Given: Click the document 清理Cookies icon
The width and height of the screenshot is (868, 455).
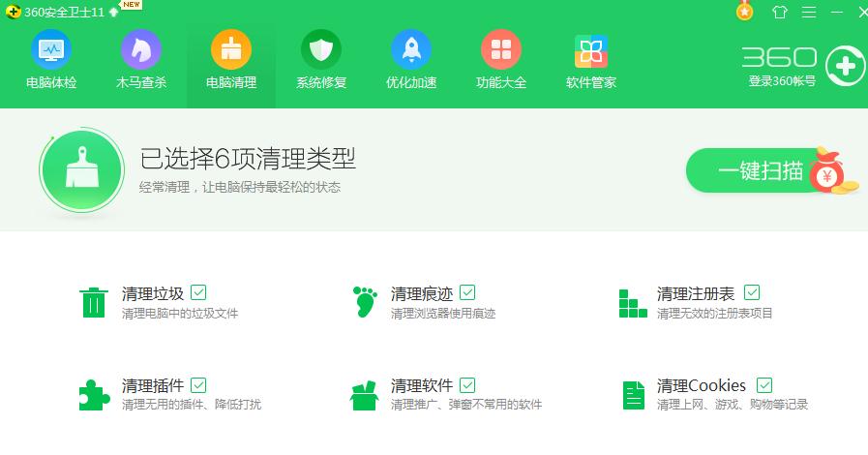Looking at the screenshot, I should pyautogui.click(x=634, y=395).
